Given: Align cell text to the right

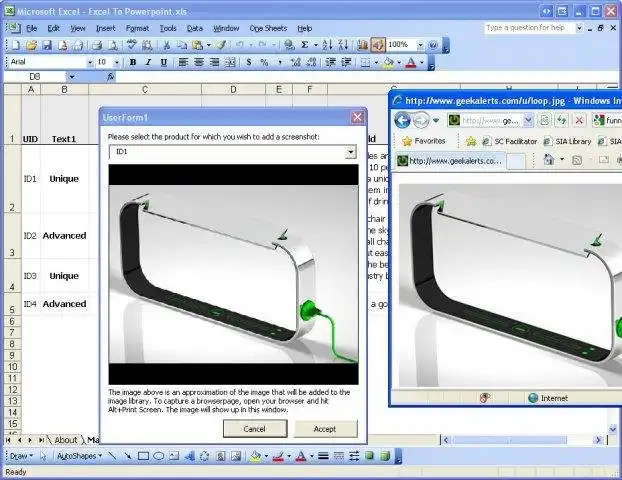Looking at the screenshot, I should point(214,62).
